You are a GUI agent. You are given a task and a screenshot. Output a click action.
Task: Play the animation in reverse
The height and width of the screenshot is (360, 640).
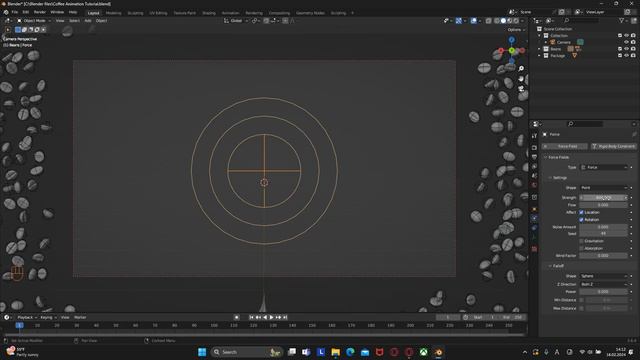coord(265,317)
